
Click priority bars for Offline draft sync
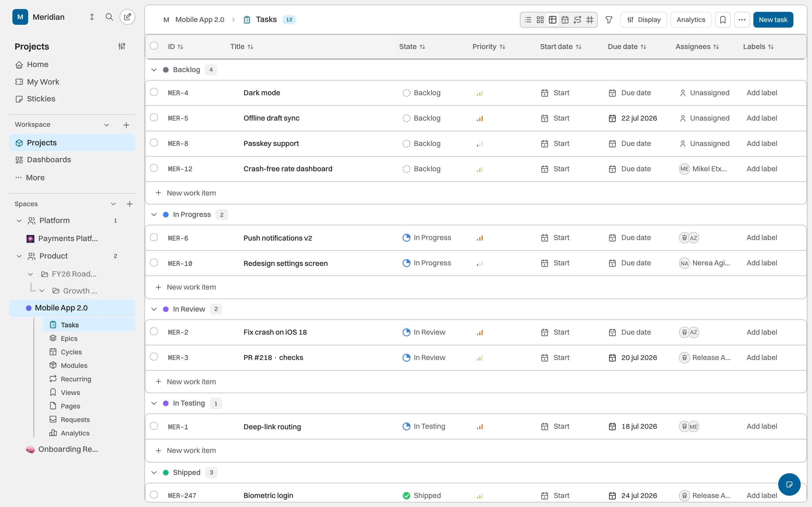pos(480,118)
